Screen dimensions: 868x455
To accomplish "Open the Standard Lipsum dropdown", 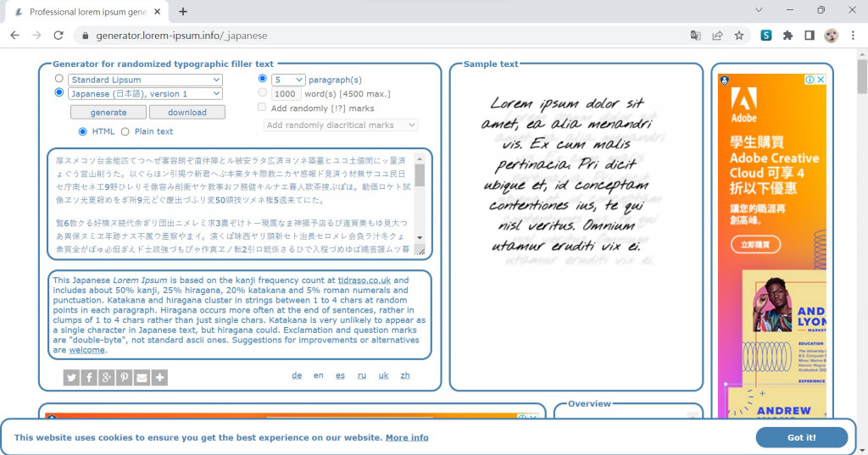I will [146, 80].
